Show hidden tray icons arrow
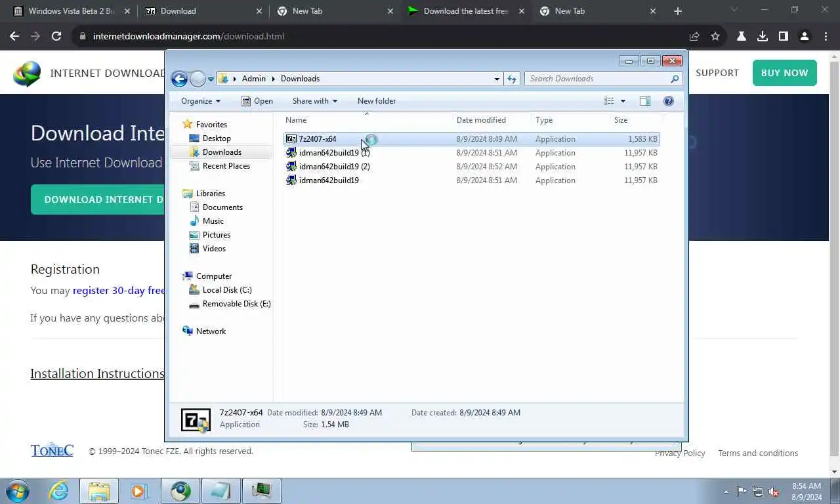 tap(726, 492)
